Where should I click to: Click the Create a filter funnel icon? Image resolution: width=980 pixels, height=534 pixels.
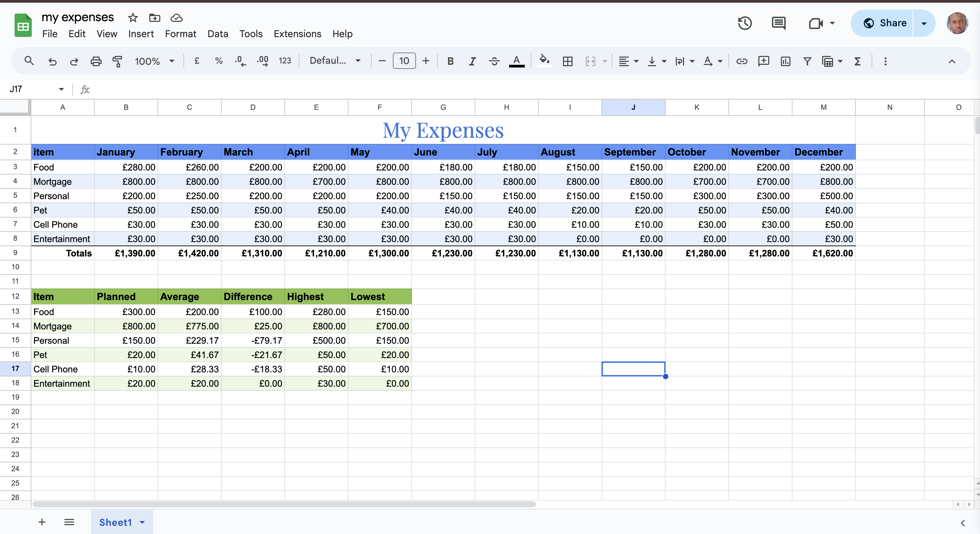pyautogui.click(x=807, y=61)
